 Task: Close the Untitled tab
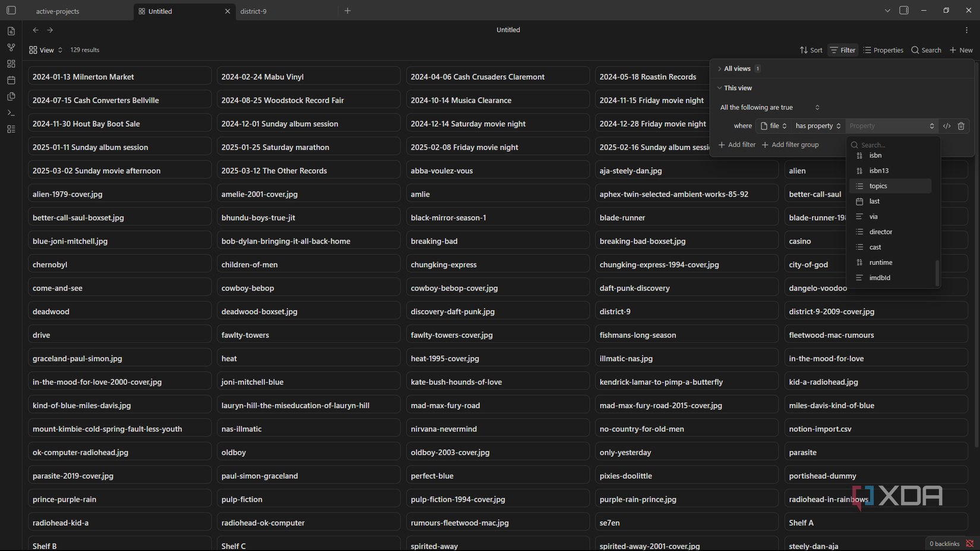227,11
